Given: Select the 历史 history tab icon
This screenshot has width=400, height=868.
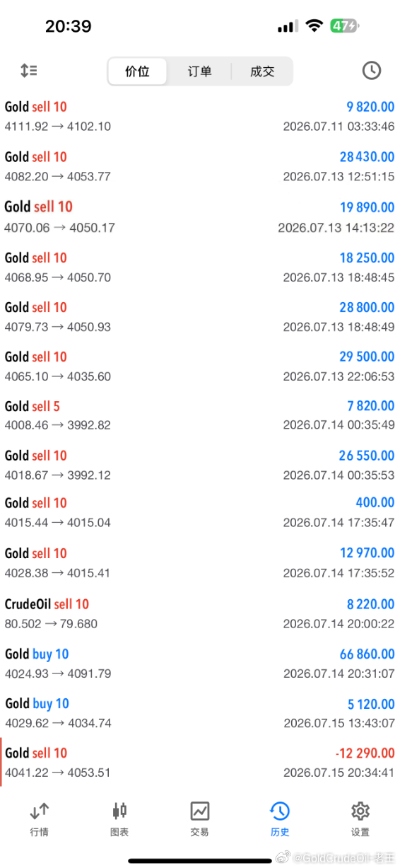Looking at the screenshot, I should [x=280, y=811].
